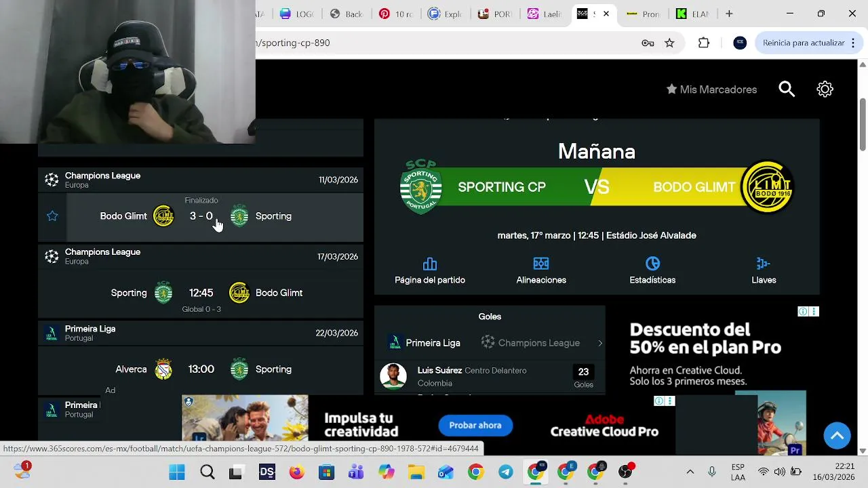Click Luis Suárez player name

coord(439,371)
